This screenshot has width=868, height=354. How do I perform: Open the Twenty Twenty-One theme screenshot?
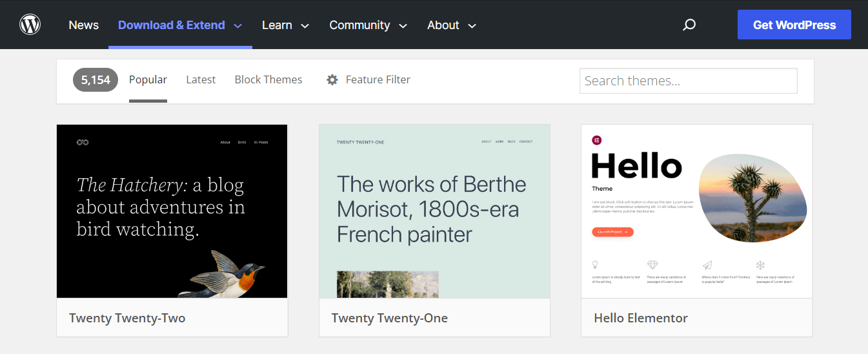click(434, 211)
